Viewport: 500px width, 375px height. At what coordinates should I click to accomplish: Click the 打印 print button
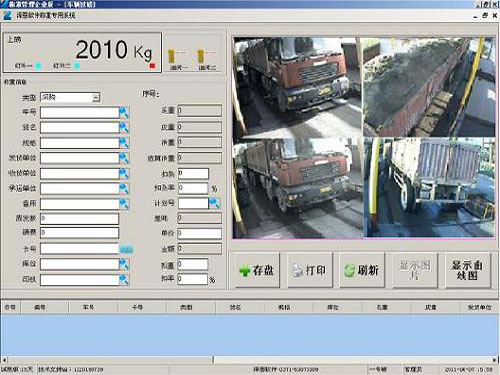coord(310,270)
